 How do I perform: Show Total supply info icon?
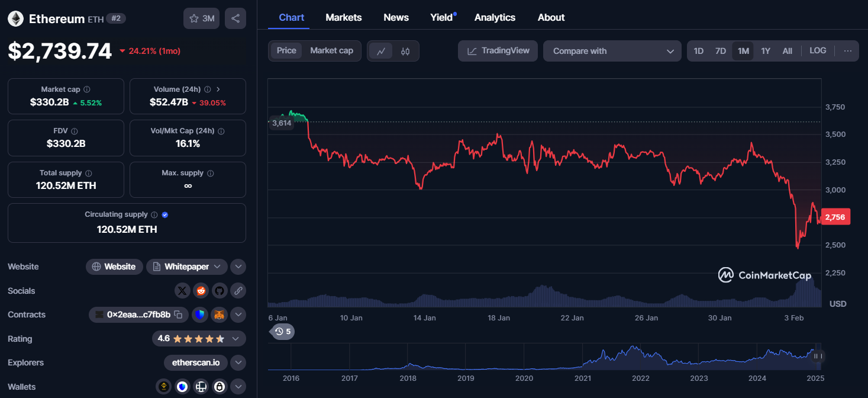pos(89,173)
